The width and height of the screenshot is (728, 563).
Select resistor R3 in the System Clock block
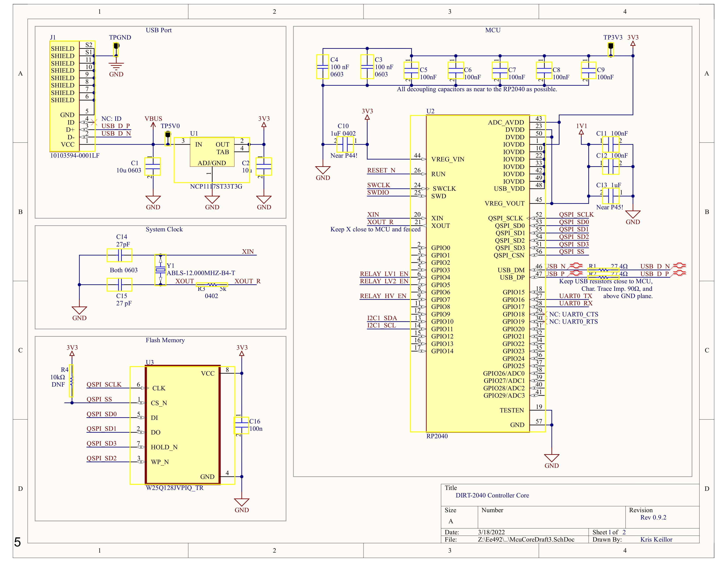click(212, 285)
